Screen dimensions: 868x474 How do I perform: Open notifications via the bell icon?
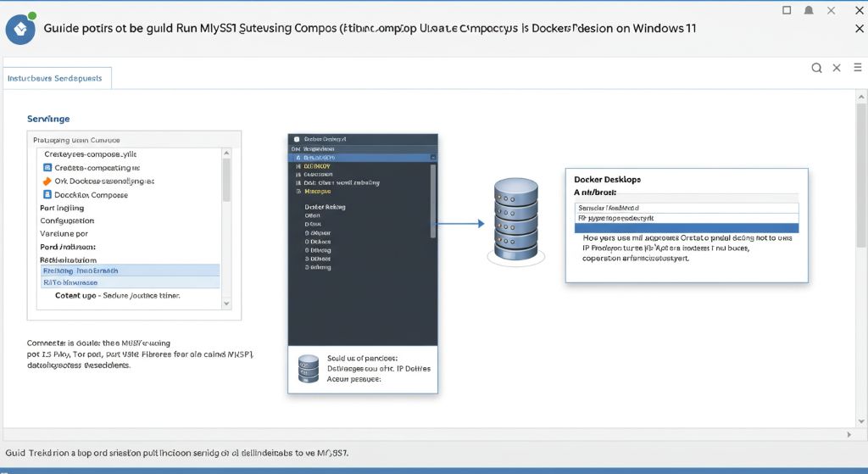point(809,10)
